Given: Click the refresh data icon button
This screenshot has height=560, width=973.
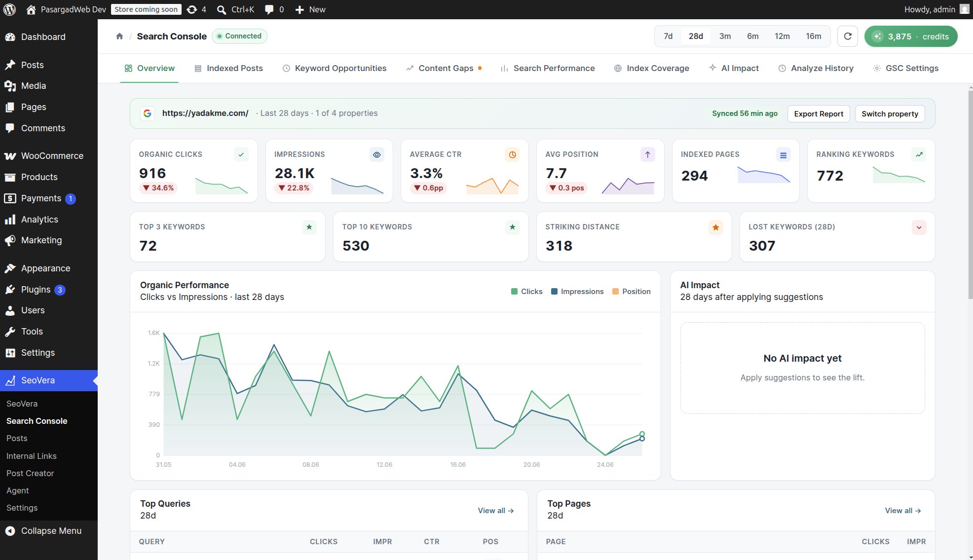Looking at the screenshot, I should click(848, 36).
